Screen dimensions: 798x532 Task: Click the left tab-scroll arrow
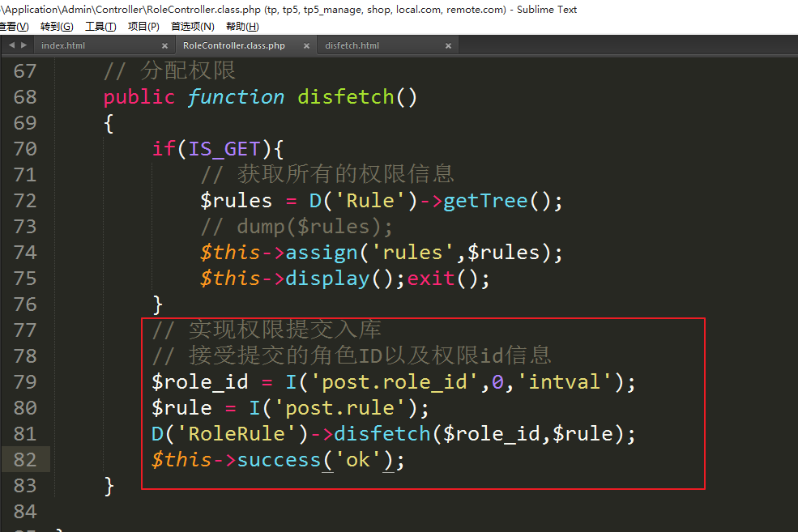click(x=11, y=45)
